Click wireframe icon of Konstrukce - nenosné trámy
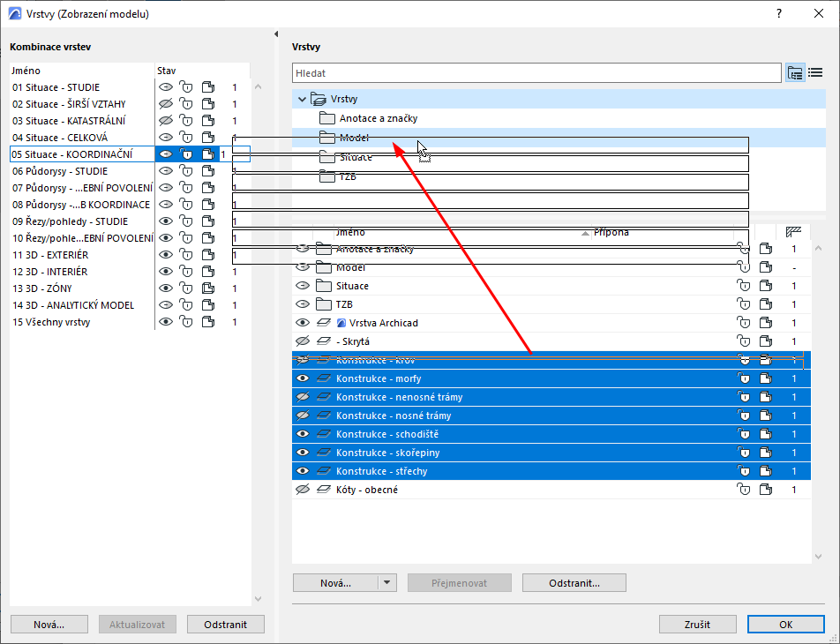Screen dimensions: 840x644 click(766, 397)
